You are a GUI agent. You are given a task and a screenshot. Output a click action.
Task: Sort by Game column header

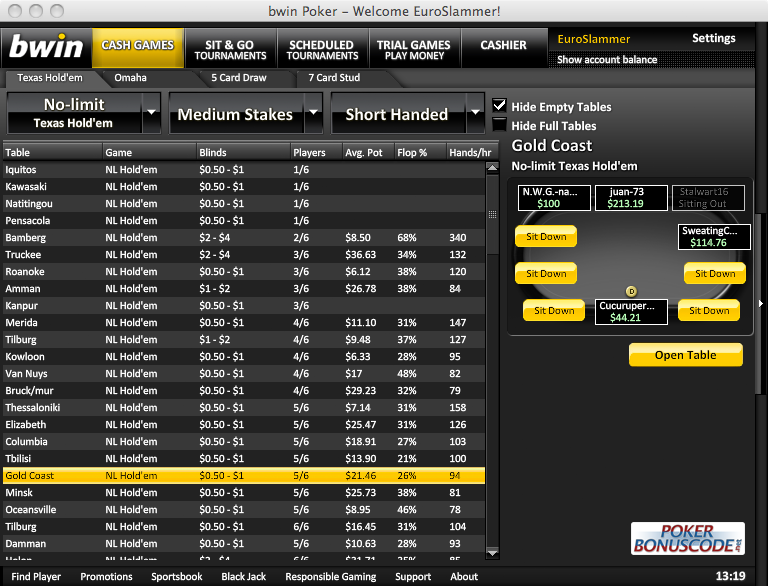[149, 152]
